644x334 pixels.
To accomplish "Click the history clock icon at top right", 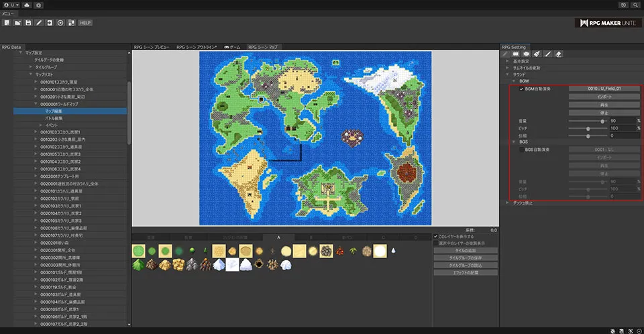I will click(x=624, y=5).
